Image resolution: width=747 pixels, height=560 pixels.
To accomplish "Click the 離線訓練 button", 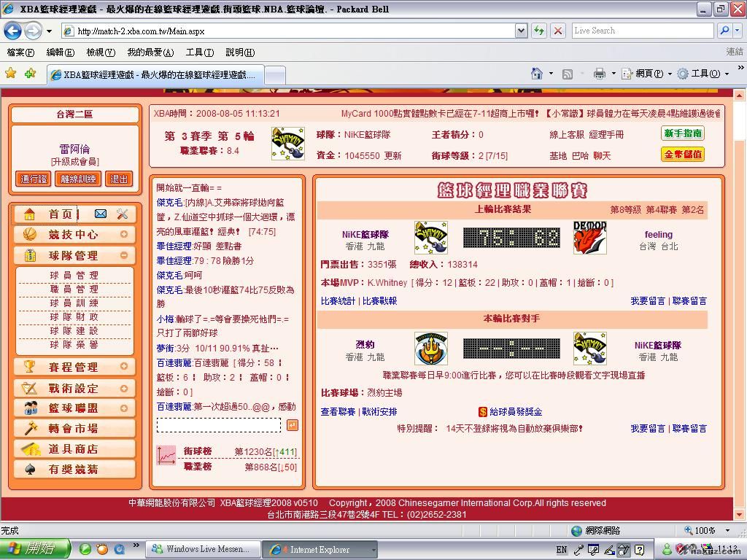I will (x=78, y=179).
